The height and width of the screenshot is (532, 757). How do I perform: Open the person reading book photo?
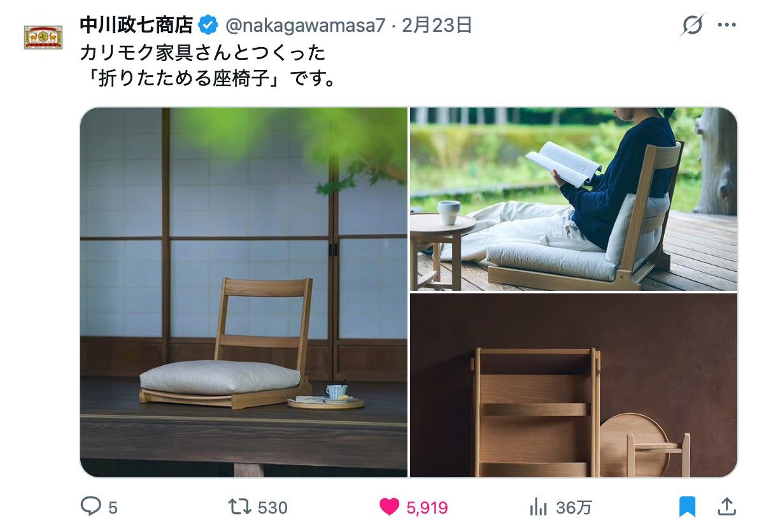[574, 199]
